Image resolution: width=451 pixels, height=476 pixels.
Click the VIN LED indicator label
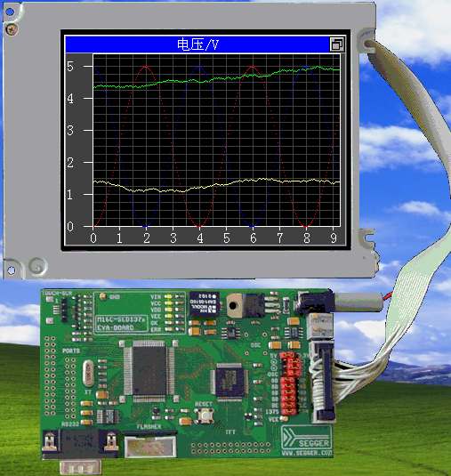tap(156, 296)
